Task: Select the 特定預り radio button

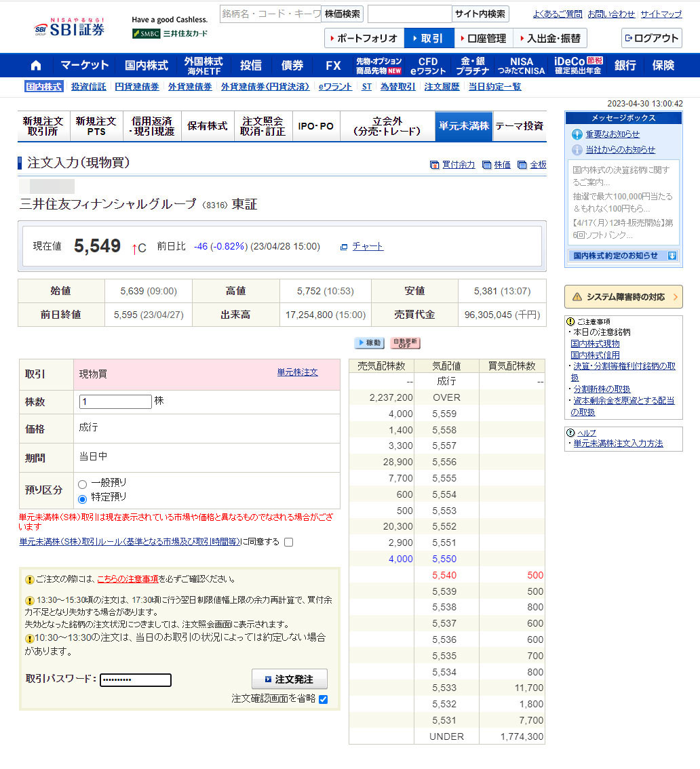Action: point(83,498)
